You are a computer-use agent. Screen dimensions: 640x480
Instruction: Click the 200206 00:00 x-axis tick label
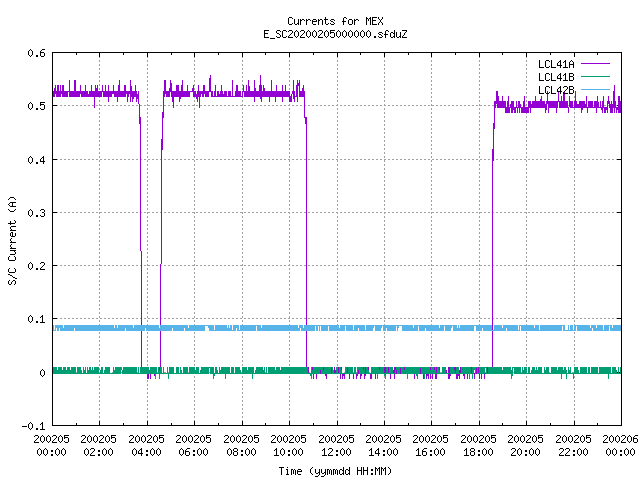tap(620, 445)
